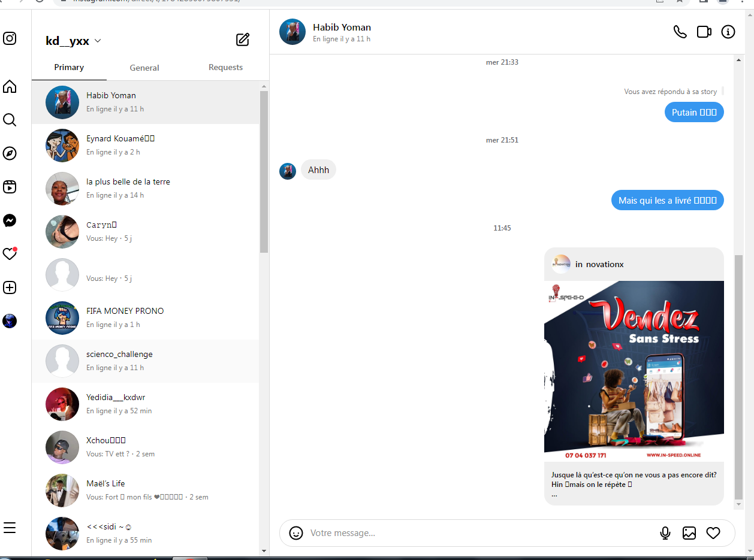Open the Instagram home feed icon

(10, 87)
